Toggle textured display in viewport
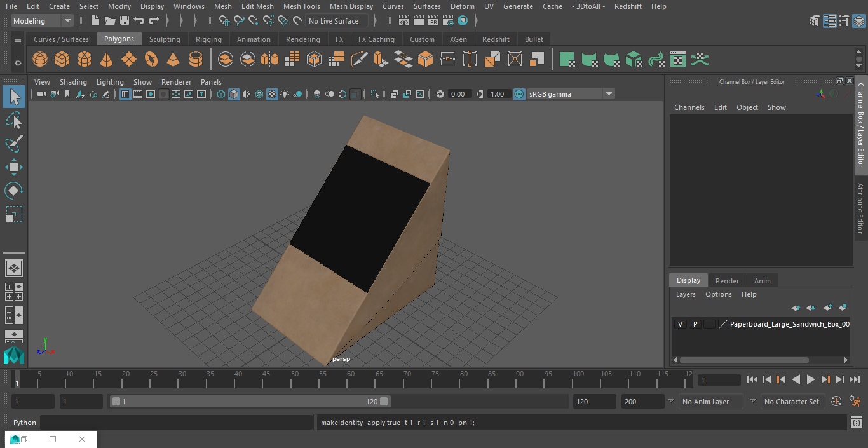The height and width of the screenshot is (448, 868). point(272,94)
